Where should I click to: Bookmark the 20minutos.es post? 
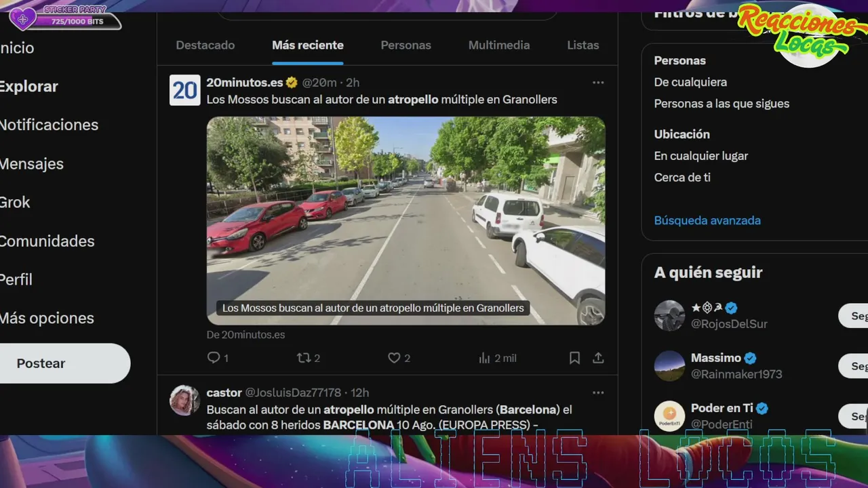tap(574, 358)
